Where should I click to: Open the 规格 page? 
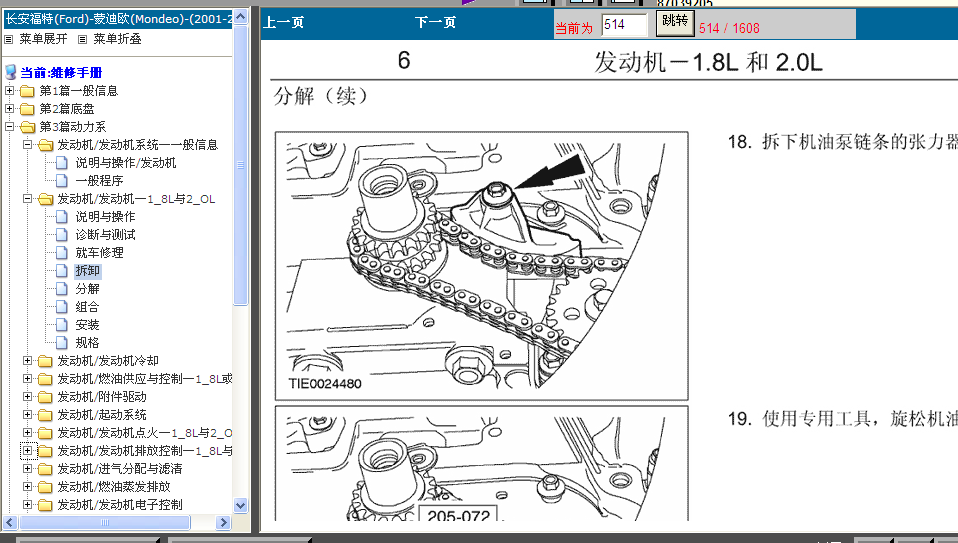pos(87,343)
